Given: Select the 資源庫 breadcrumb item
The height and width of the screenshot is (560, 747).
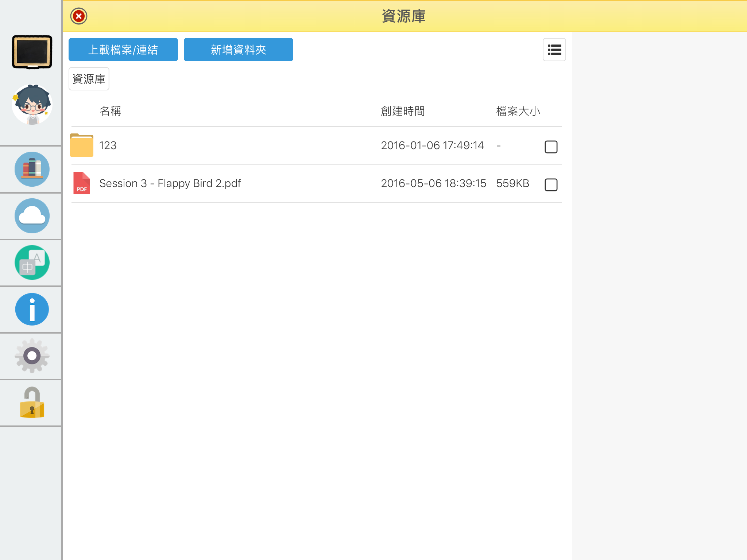Looking at the screenshot, I should 89,79.
